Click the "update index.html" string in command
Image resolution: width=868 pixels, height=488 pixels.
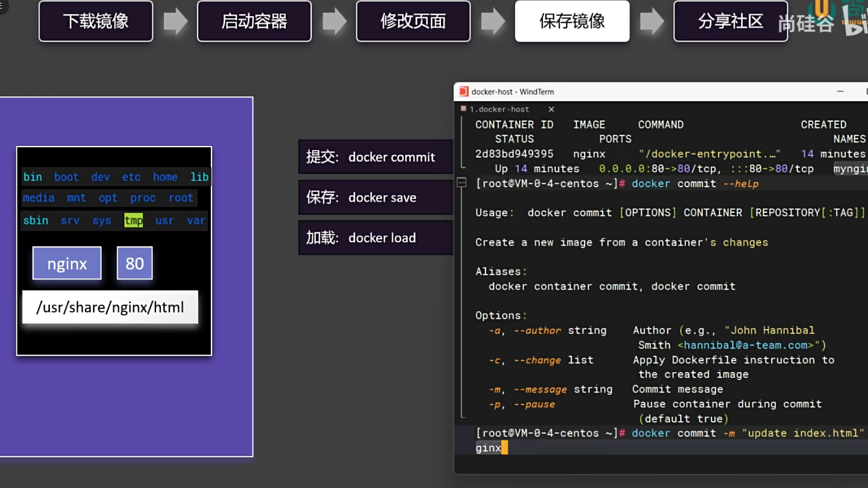pyautogui.click(x=803, y=433)
